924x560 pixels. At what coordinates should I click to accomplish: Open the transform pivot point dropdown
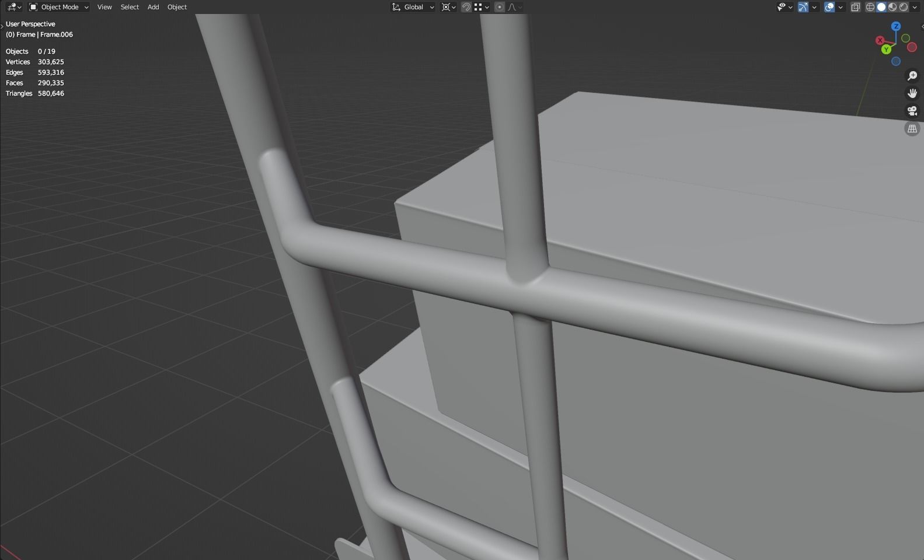448,7
